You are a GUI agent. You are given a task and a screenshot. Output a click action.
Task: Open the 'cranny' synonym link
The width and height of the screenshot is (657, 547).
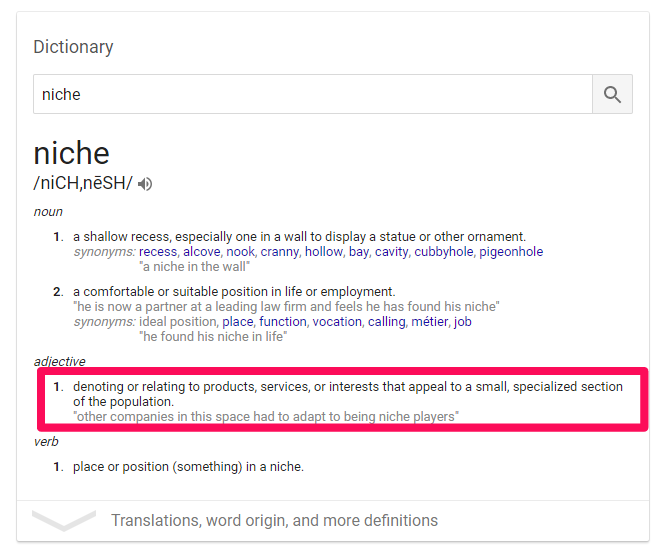tap(279, 251)
